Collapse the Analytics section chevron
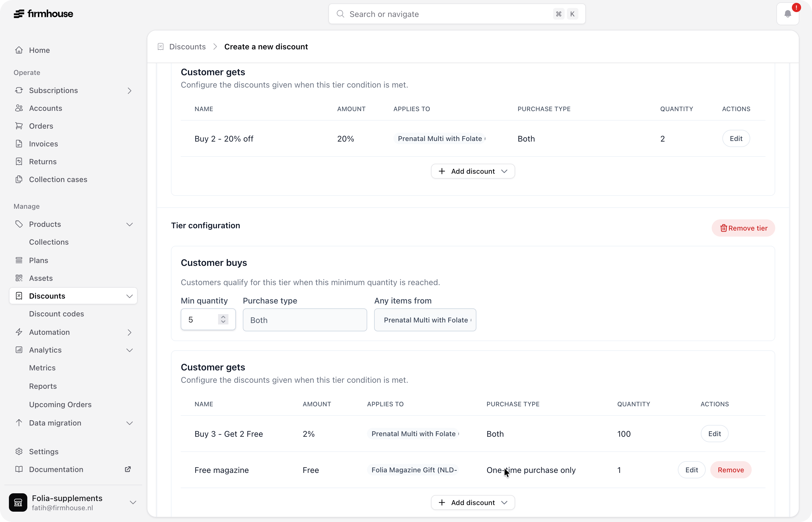Viewport: 812px width, 522px height. (130, 350)
